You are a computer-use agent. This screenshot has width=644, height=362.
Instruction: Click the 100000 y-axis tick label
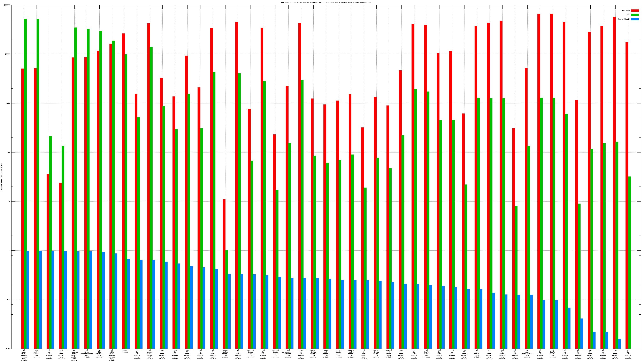[7, 5]
